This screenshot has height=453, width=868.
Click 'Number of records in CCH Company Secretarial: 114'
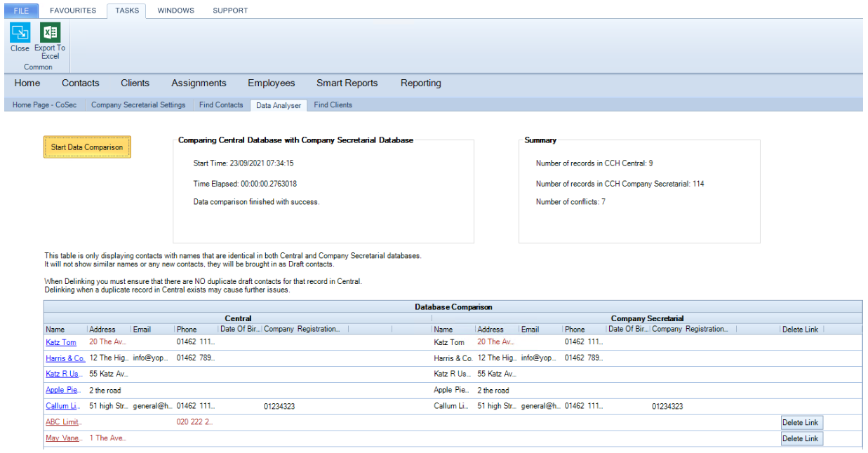pyautogui.click(x=620, y=184)
